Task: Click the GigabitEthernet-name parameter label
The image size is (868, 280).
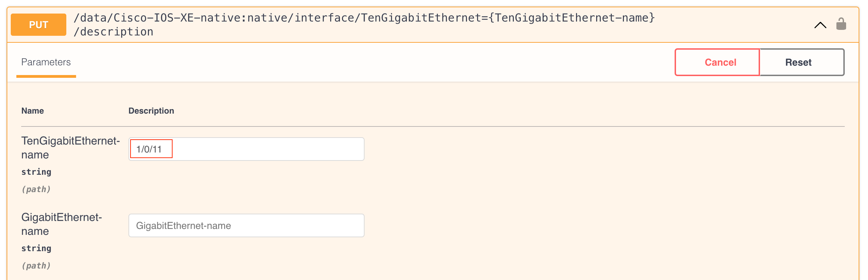Action: [x=61, y=224]
